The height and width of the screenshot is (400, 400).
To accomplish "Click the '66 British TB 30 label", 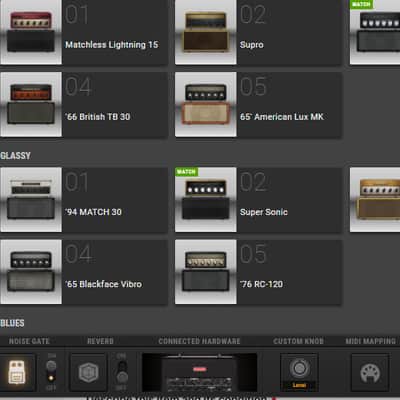I will (x=98, y=117).
